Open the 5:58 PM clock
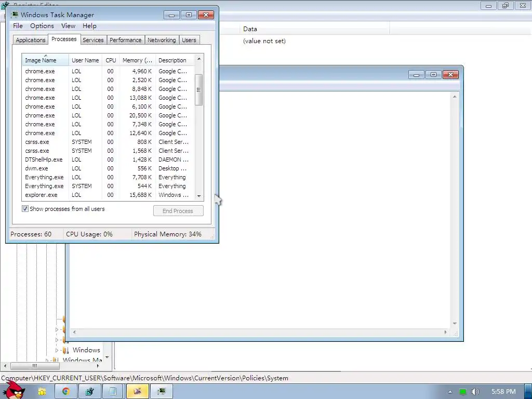Image resolution: width=532 pixels, height=399 pixels. click(503, 392)
